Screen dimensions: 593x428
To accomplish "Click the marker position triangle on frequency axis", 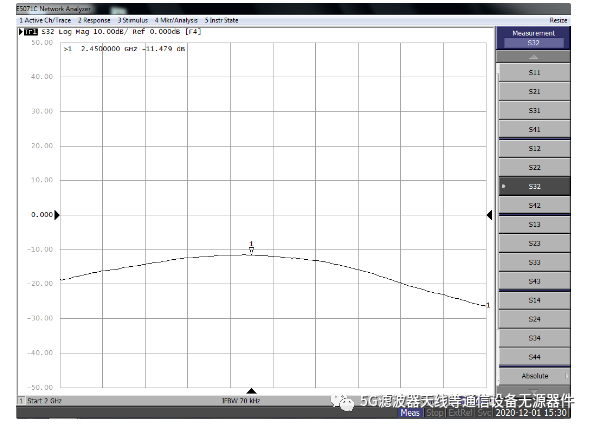I will tap(251, 391).
